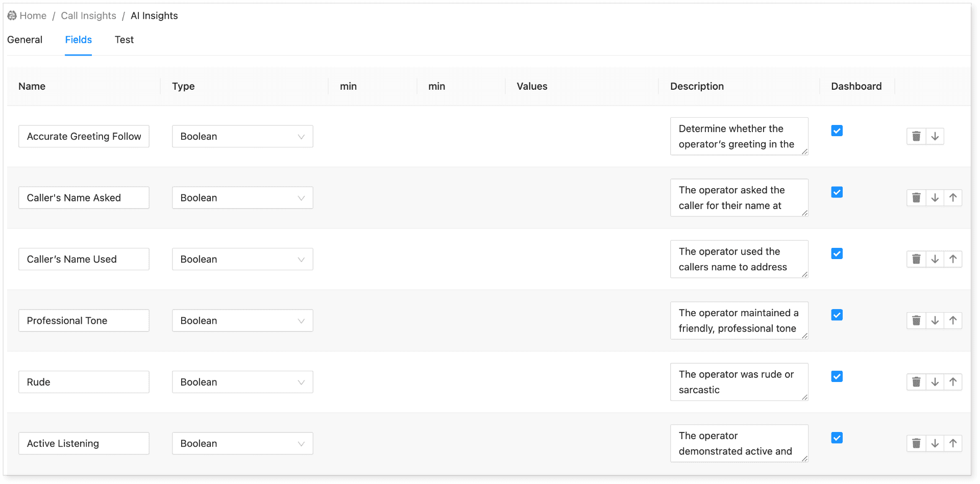Uncheck Dashboard for Professional Tone

tap(837, 315)
